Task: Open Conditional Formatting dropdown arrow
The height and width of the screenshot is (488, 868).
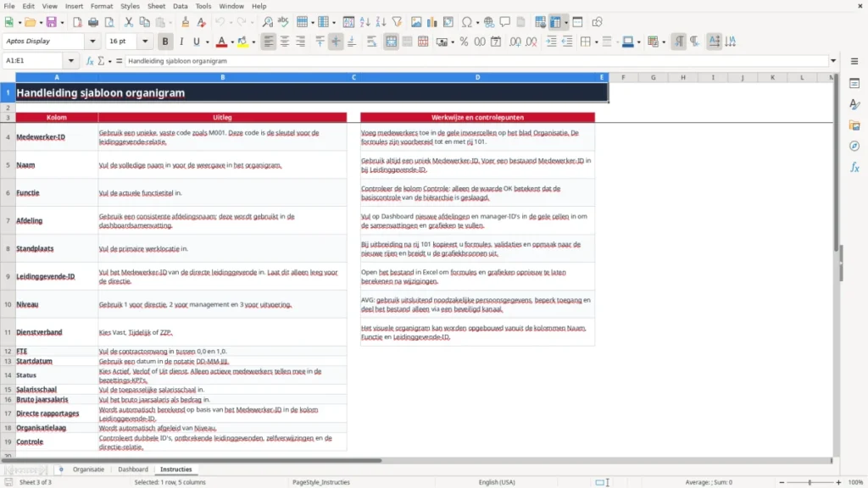Action: (x=664, y=42)
